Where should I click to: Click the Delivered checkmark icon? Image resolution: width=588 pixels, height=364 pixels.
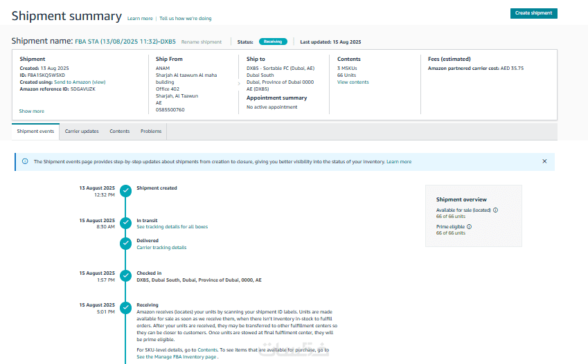click(125, 244)
